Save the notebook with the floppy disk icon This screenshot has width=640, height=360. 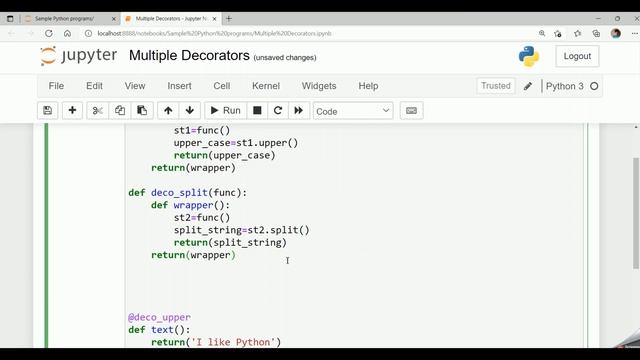[47, 111]
